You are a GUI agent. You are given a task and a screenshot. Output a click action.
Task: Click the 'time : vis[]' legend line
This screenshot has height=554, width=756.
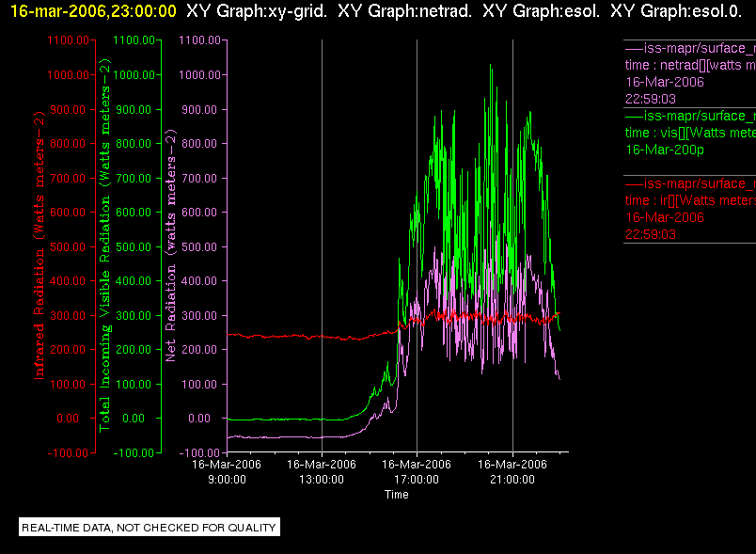coord(690,133)
